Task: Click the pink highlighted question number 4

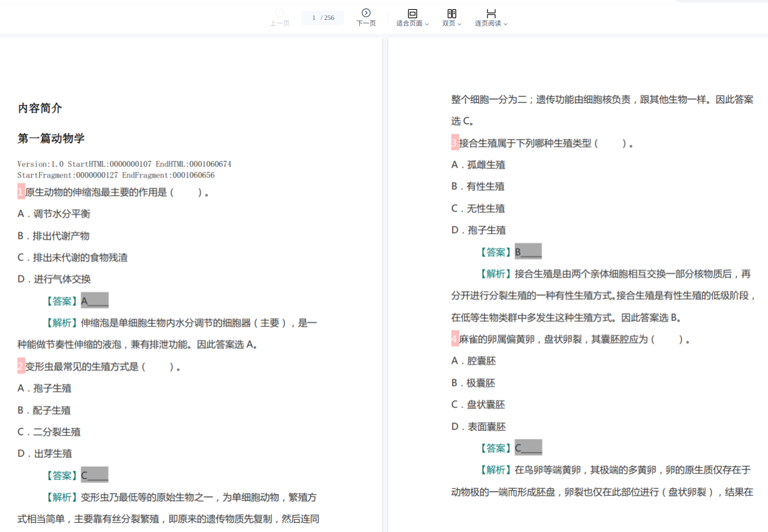Action: (455, 339)
